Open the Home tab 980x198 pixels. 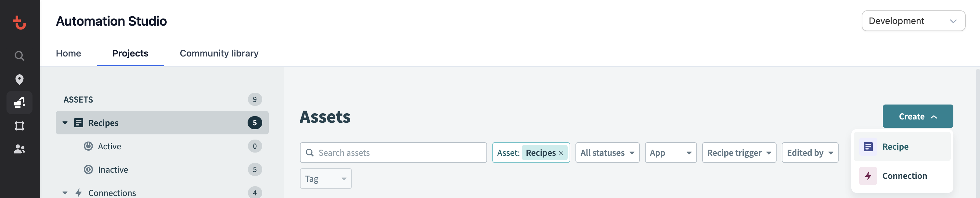(x=69, y=53)
